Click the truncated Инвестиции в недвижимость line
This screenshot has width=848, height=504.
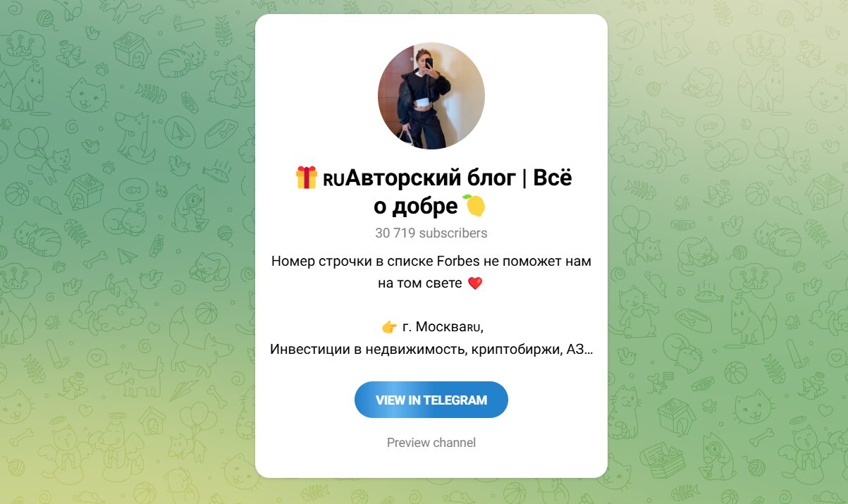[x=431, y=349]
